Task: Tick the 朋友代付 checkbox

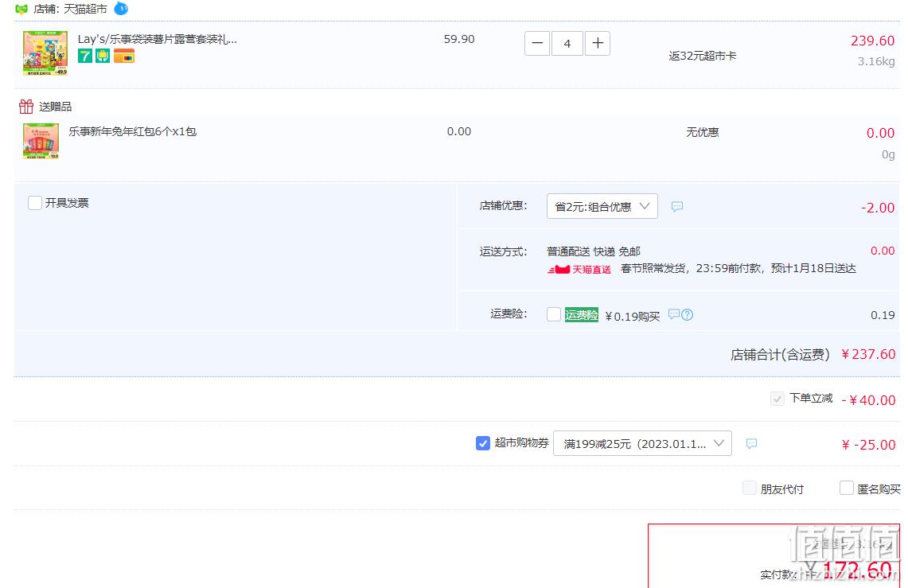Action: (750, 488)
